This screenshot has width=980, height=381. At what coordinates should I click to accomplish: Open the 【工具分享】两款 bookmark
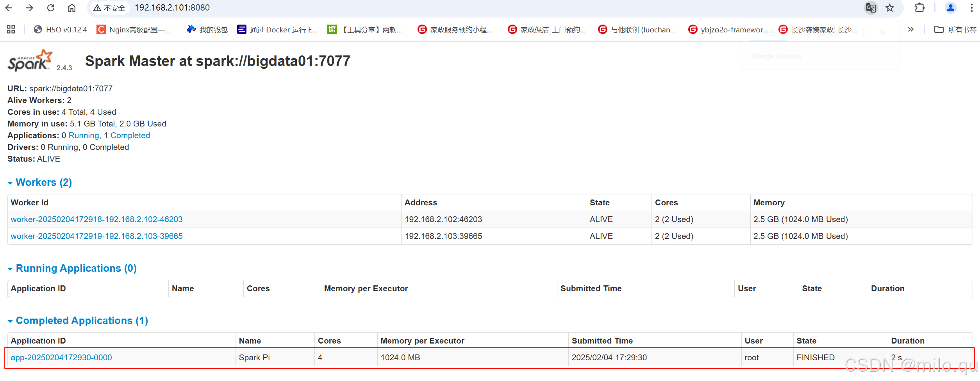click(365, 30)
